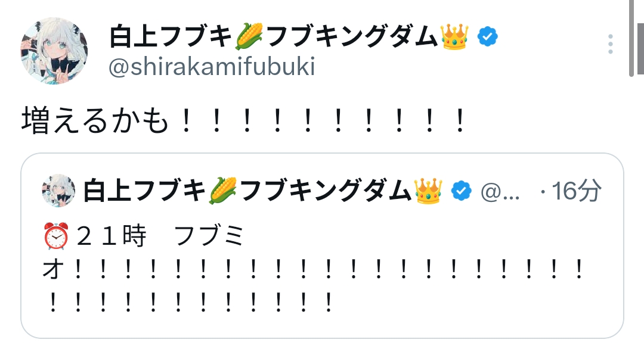Click the crown emoji in the quoted tweet header

pos(428,191)
